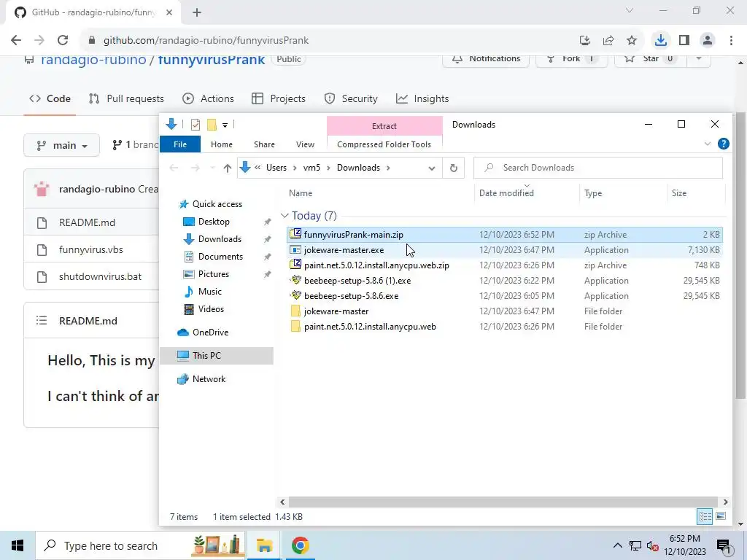Sort by Size column header

pyautogui.click(x=679, y=192)
